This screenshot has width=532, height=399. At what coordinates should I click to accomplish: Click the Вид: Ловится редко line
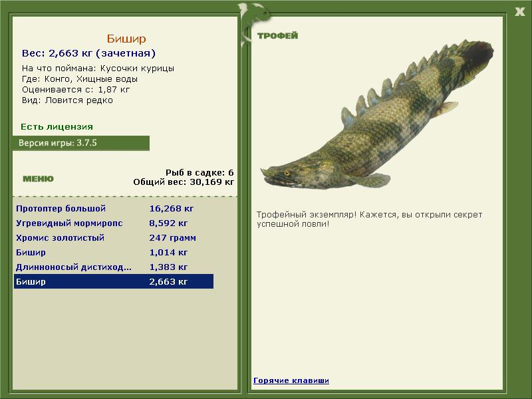click(x=67, y=100)
